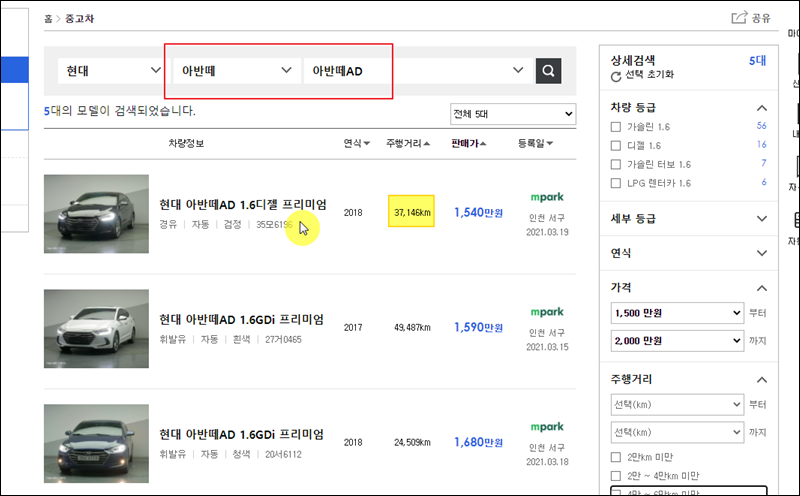The height and width of the screenshot is (496, 800).
Task: Open the 현대 아반떼AD 1.6디젤 프리미엄 listing
Action: pos(242,205)
